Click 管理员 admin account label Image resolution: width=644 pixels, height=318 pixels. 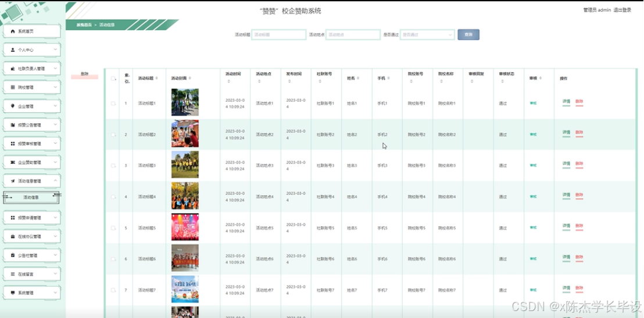click(597, 10)
